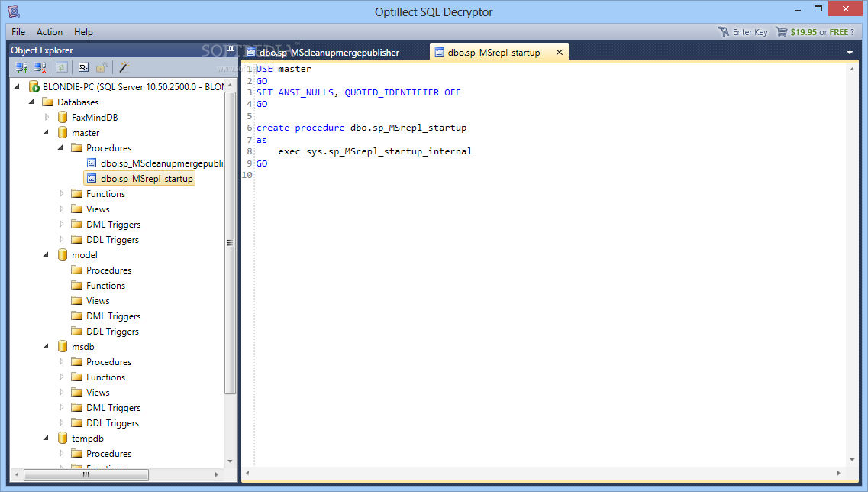The width and height of the screenshot is (868, 492).
Task: Click the DML Triggers folder icon under model
Action: click(x=77, y=316)
